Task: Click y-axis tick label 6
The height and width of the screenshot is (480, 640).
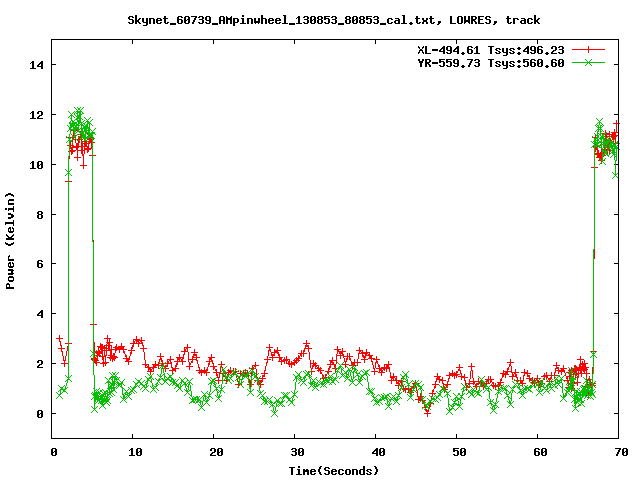Action: pos(40,264)
